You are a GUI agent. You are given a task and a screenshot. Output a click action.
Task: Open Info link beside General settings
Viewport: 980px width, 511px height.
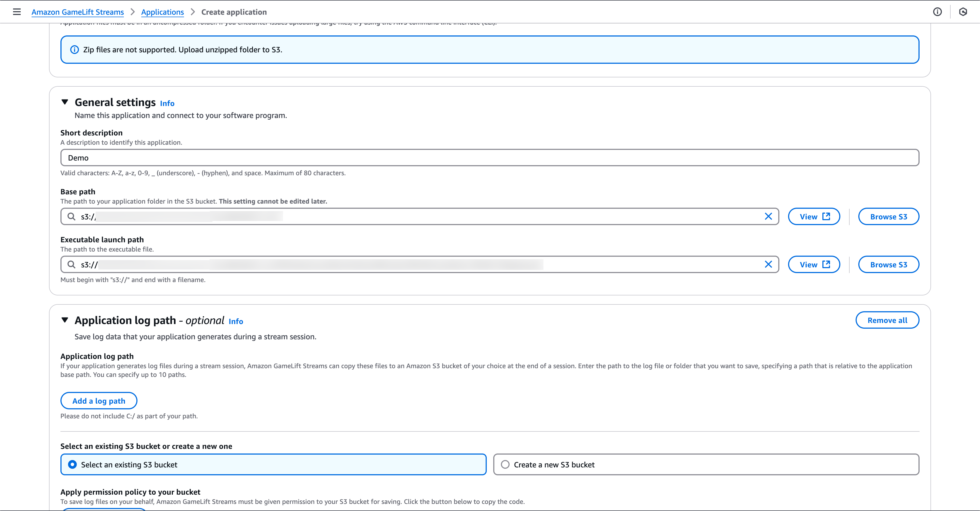(167, 104)
